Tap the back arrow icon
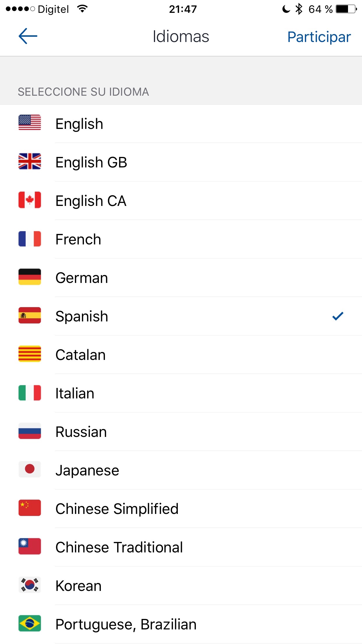 (28, 36)
